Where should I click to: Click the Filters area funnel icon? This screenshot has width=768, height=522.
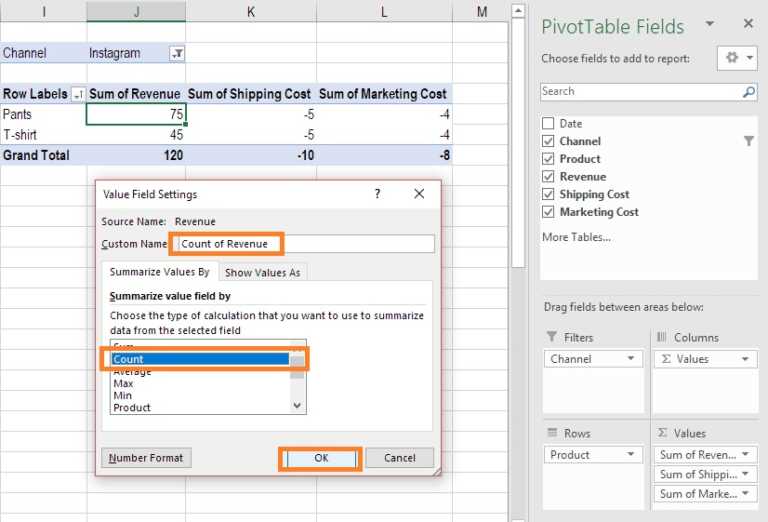pos(552,337)
